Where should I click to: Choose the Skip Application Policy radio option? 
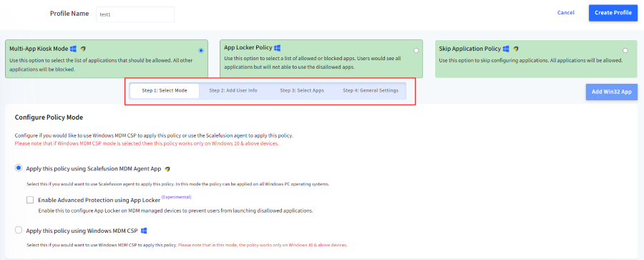pos(625,51)
